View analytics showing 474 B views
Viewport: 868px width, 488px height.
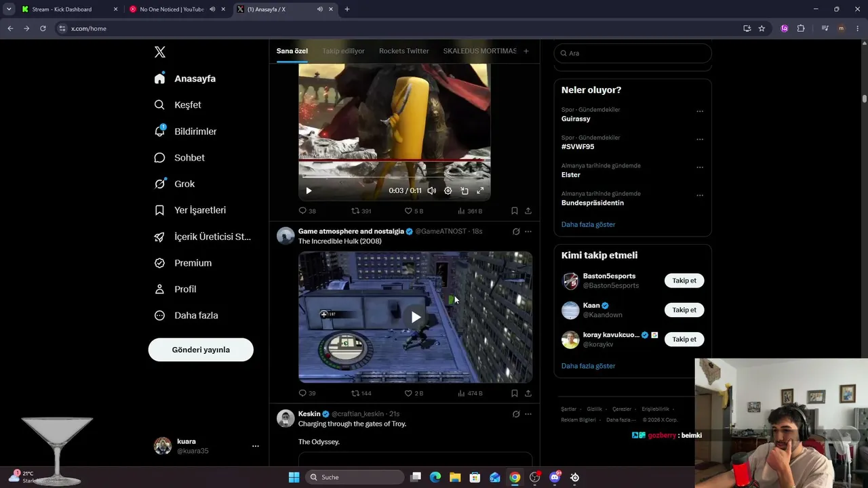point(470,393)
